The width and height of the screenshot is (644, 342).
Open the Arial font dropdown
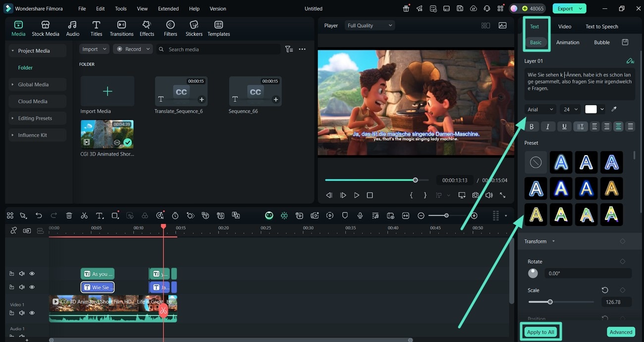tap(540, 110)
